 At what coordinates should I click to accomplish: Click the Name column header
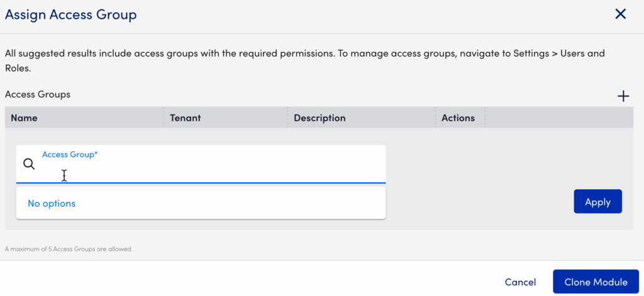24,118
